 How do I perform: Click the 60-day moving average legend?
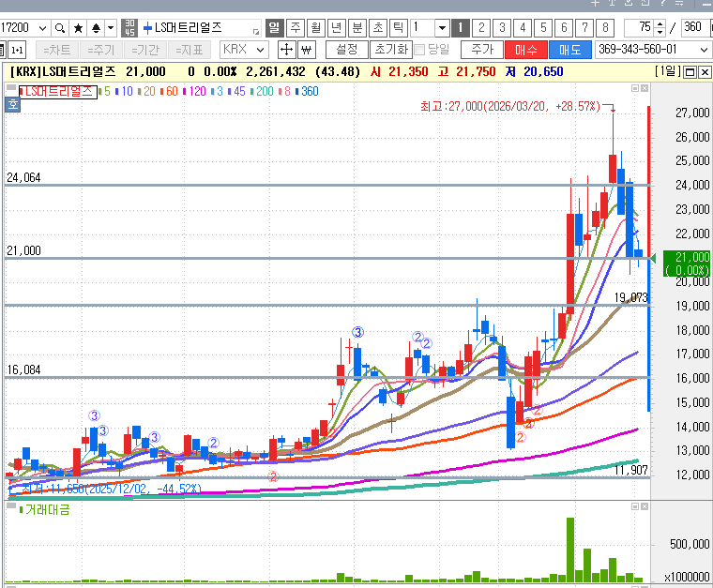click(x=169, y=91)
